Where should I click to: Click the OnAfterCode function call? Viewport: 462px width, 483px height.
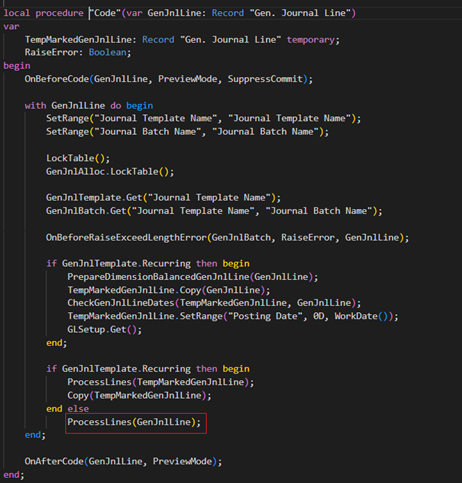tap(123, 461)
